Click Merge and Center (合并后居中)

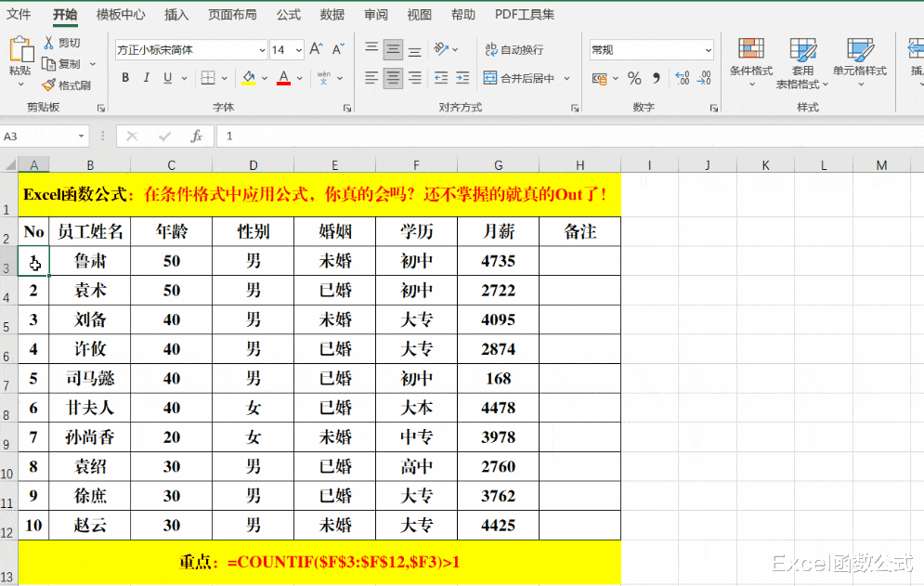(x=519, y=78)
